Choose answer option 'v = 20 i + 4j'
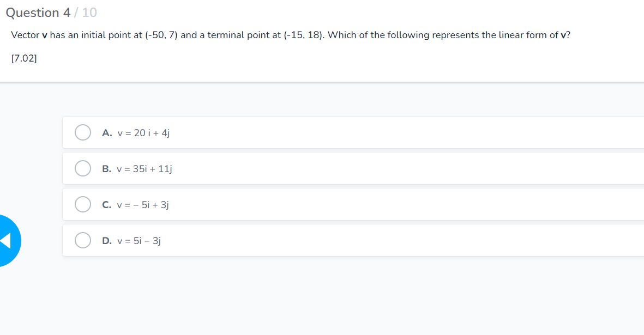Viewport: 644px width, 335px height. tap(142, 132)
